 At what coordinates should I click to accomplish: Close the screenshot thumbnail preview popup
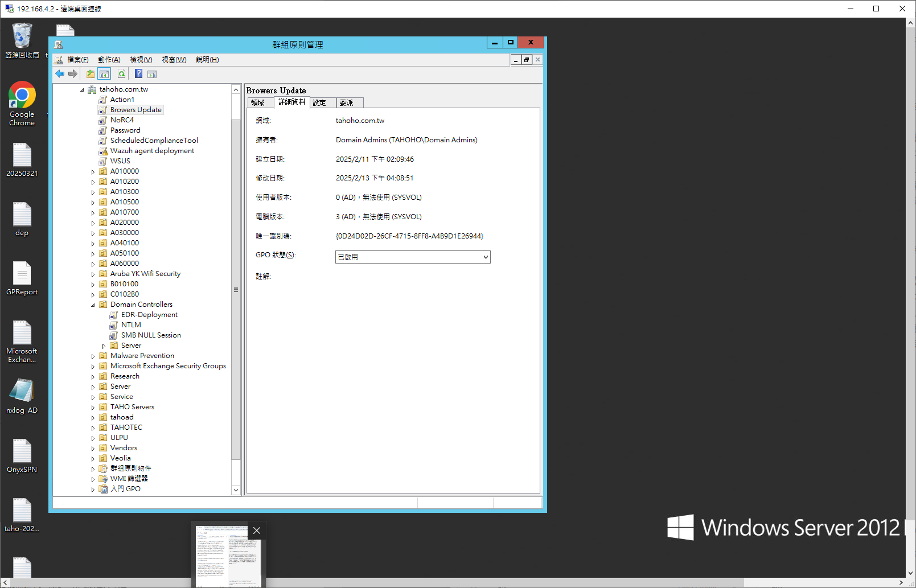[x=257, y=531]
